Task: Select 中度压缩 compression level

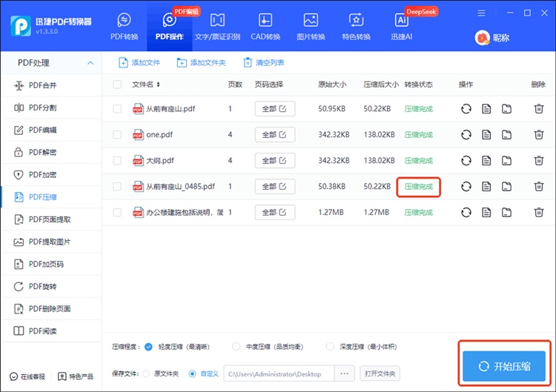Action: tap(236, 346)
